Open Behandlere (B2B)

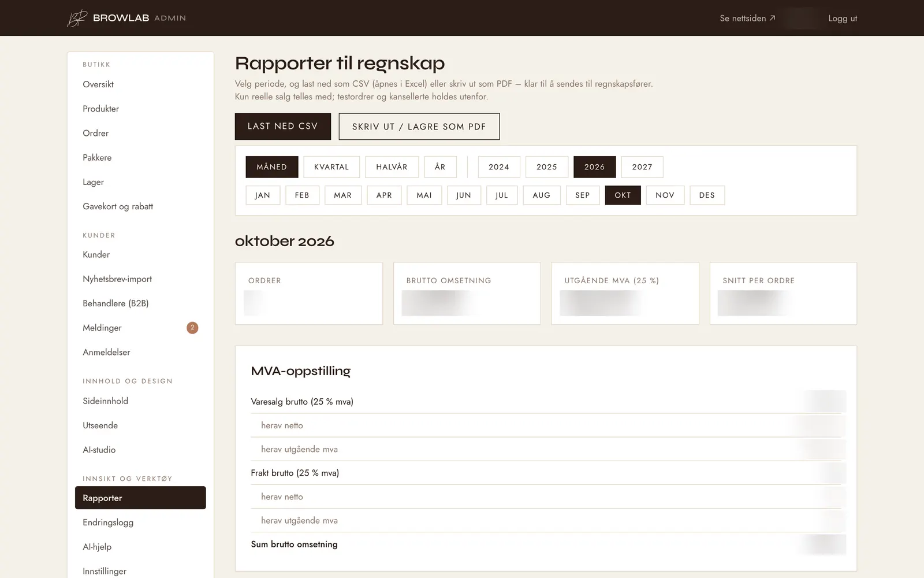(x=140, y=303)
